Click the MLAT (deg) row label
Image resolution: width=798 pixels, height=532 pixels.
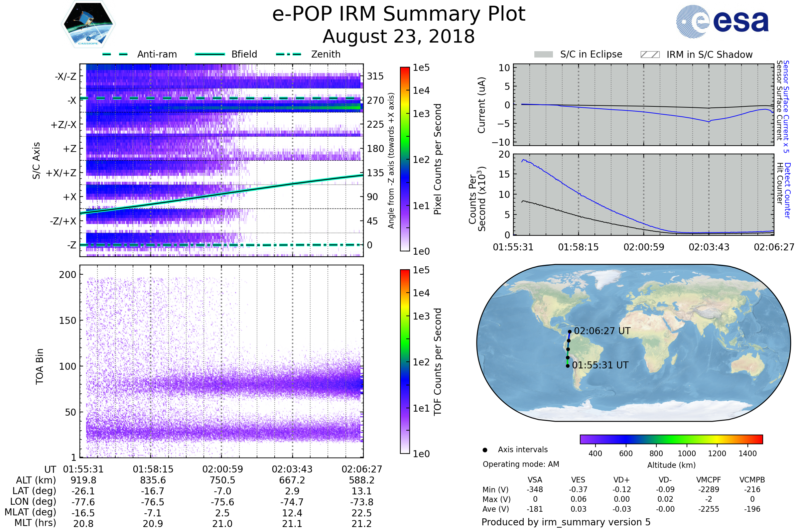tap(31, 512)
